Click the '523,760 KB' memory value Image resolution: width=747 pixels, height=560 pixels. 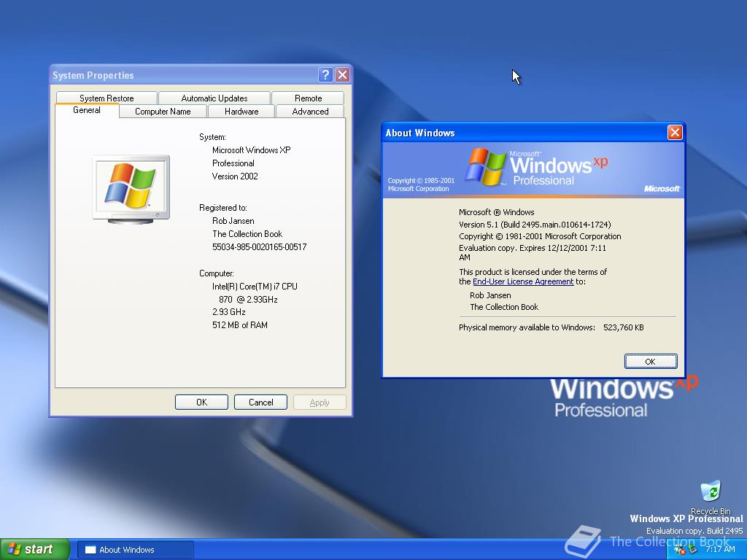624,327
